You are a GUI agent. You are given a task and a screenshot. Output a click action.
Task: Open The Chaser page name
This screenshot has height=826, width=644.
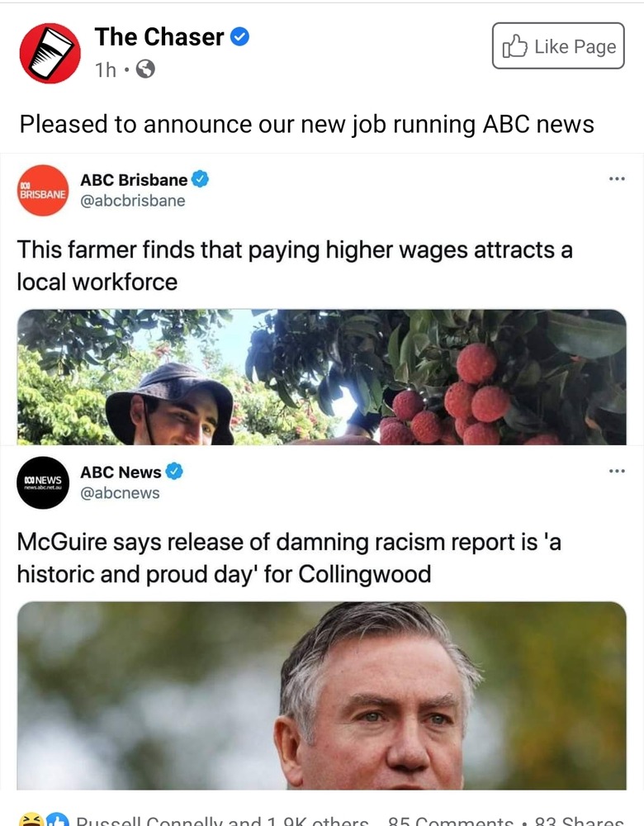(x=159, y=37)
